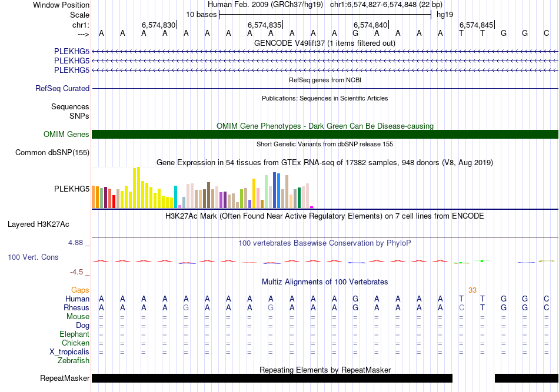559x392 pixels.
Task: Click the 6,574,840 position marker
Action: click(x=370, y=25)
